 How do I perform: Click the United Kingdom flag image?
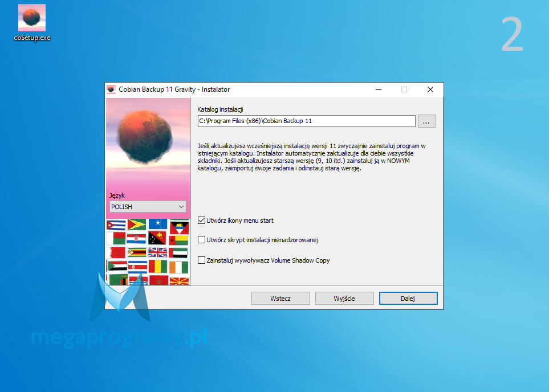coord(157,252)
